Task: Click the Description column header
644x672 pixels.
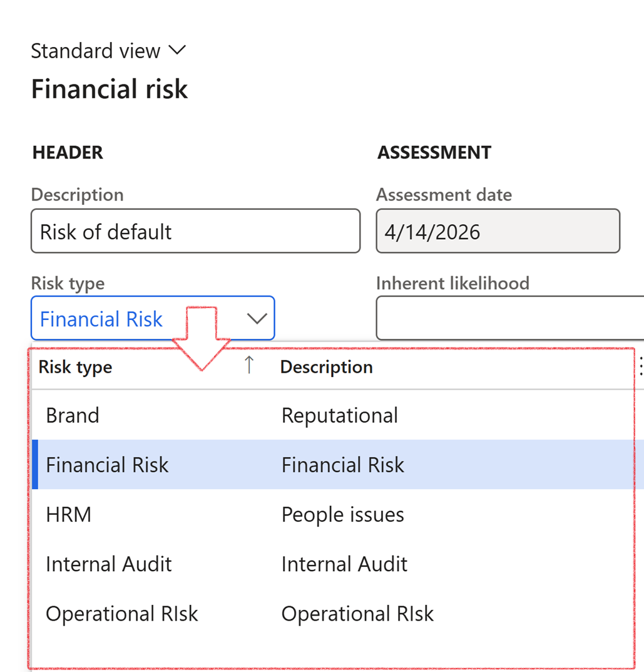Action: [326, 367]
